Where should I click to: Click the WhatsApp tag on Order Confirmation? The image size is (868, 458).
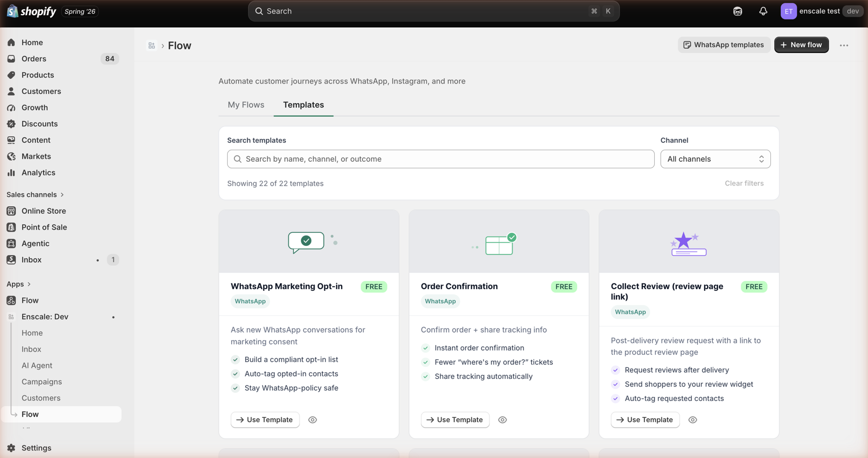pyautogui.click(x=441, y=302)
